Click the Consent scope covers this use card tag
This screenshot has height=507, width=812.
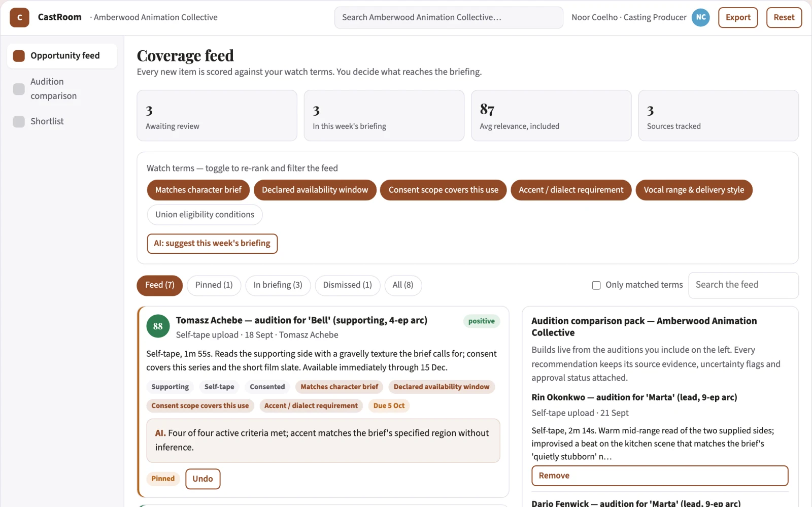click(x=200, y=406)
